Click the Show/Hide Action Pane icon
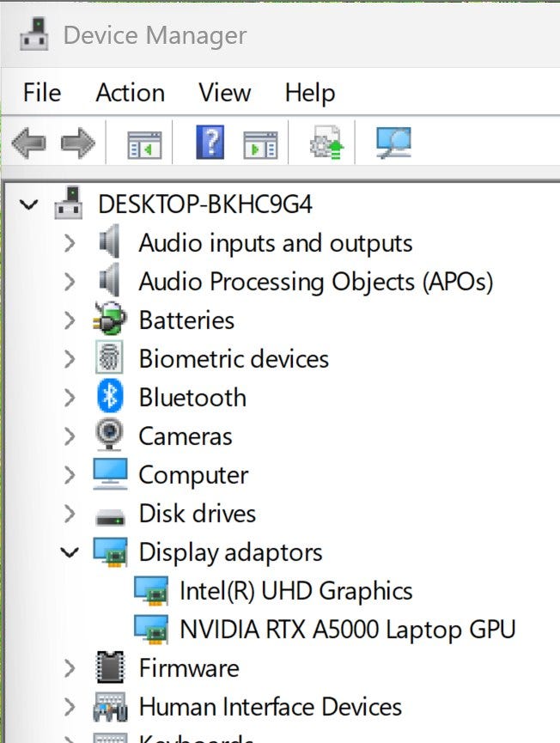 point(260,143)
